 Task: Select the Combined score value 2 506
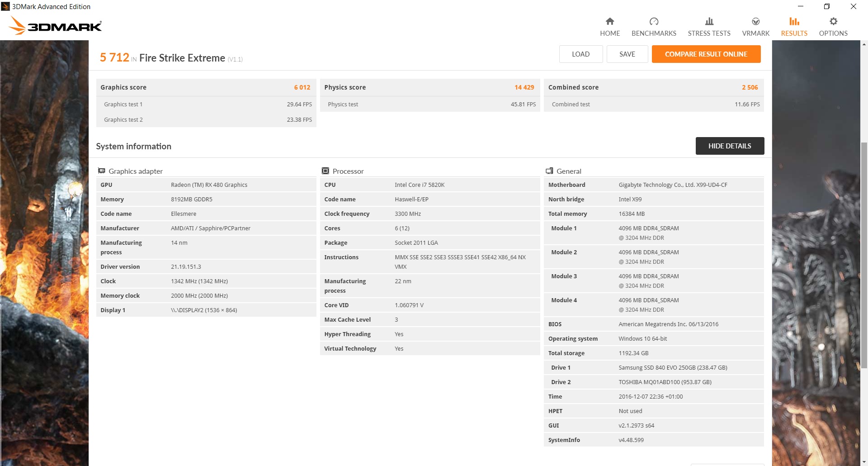[x=750, y=87]
